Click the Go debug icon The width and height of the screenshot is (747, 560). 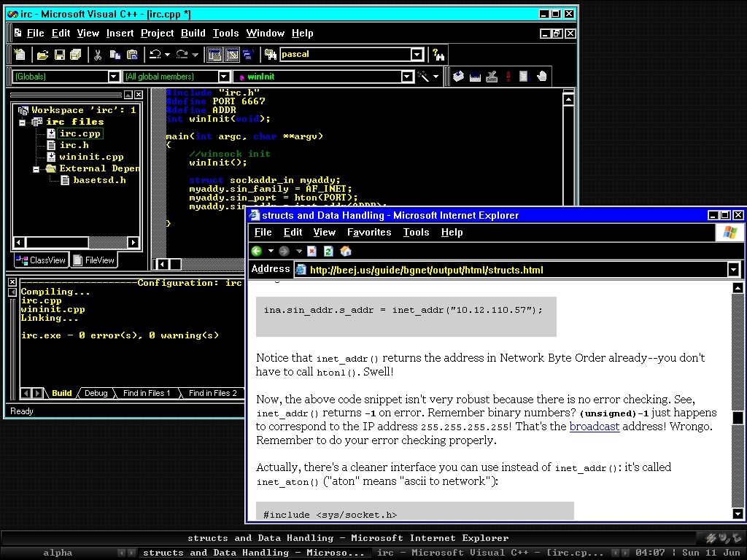tap(524, 76)
